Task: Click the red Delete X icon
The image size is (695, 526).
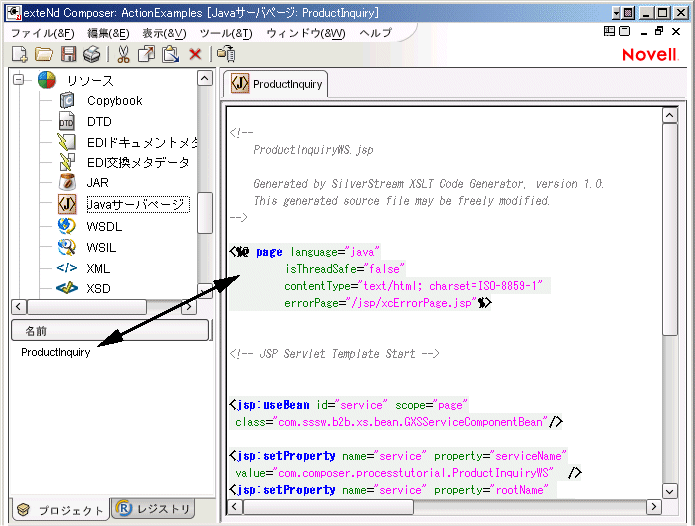Action: click(x=195, y=54)
